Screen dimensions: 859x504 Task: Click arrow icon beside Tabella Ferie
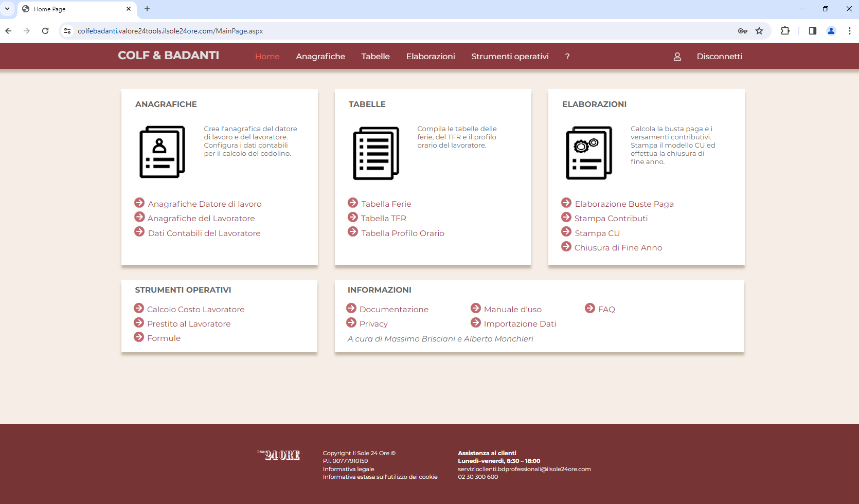point(353,203)
